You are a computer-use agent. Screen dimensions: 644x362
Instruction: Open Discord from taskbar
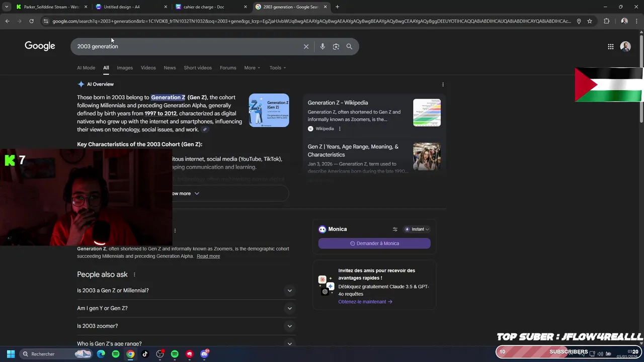[204, 354]
